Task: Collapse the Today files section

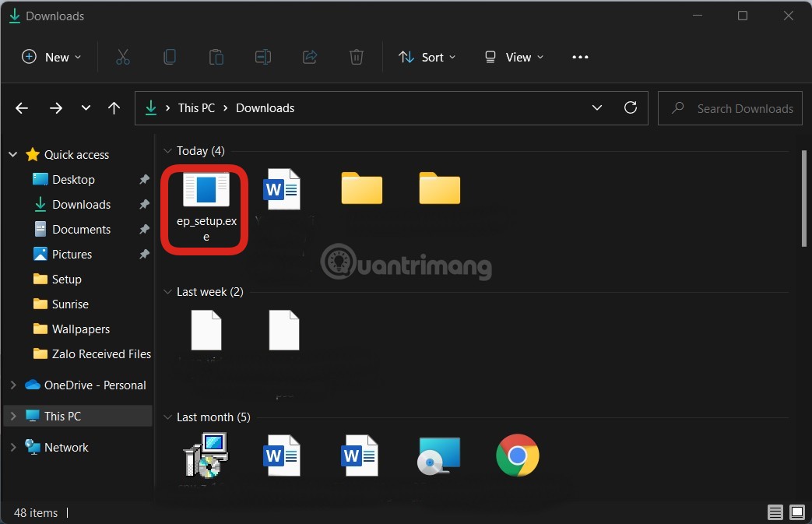Action: [x=167, y=150]
